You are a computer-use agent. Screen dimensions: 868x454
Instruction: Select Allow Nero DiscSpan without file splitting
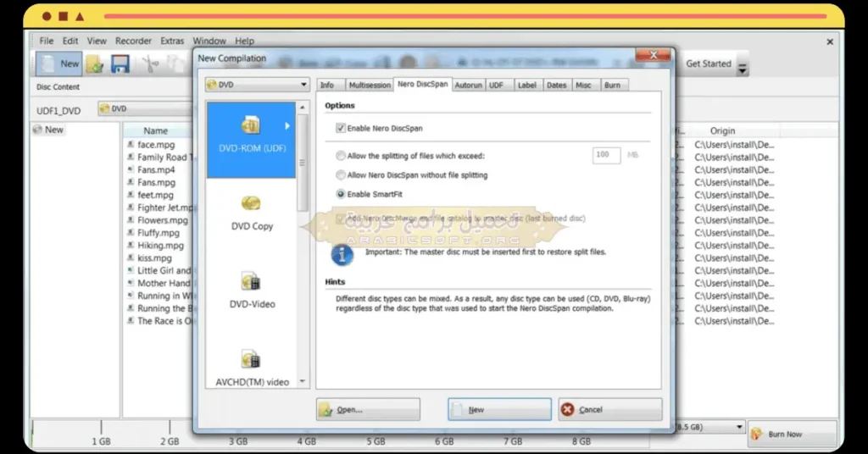[341, 175]
